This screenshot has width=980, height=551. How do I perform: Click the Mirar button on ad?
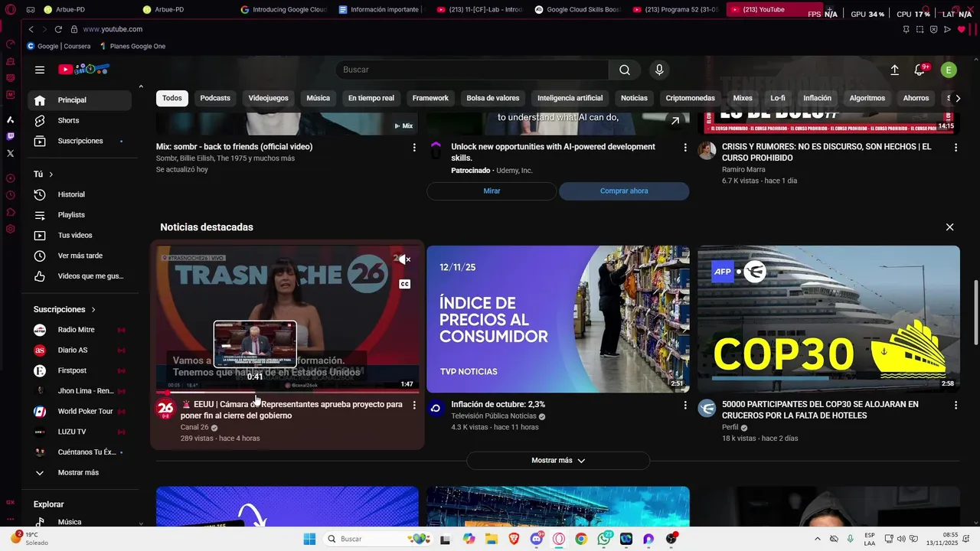[492, 191]
